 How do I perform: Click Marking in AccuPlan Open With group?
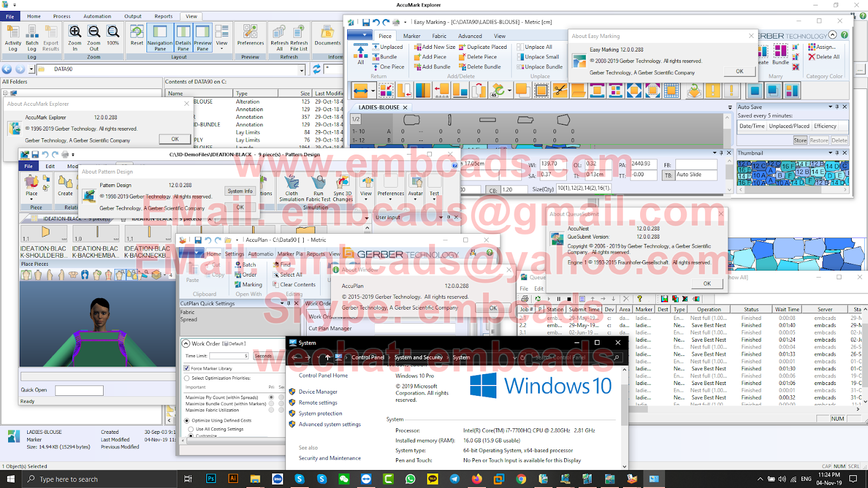coord(248,284)
